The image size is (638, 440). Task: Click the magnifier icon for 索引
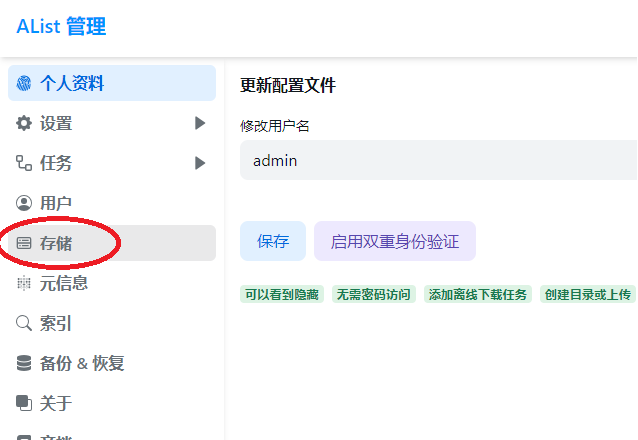(x=24, y=323)
